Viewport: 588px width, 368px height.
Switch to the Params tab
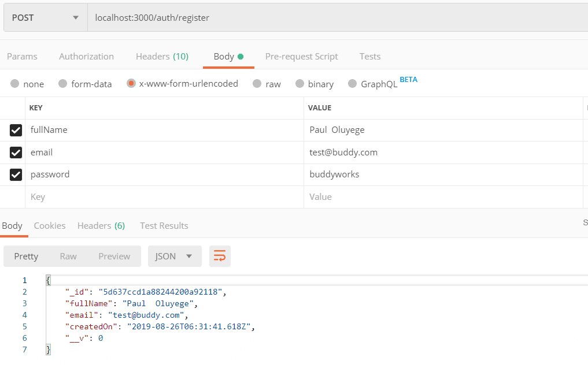pos(22,56)
